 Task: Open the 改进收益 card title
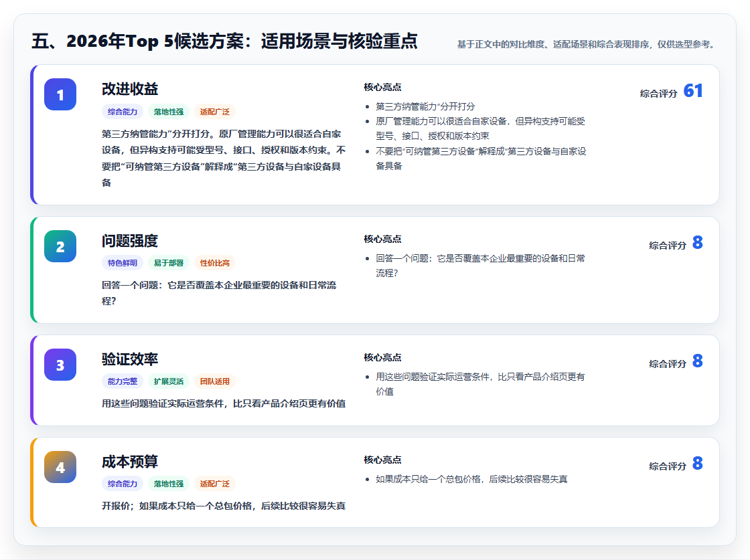coord(130,89)
